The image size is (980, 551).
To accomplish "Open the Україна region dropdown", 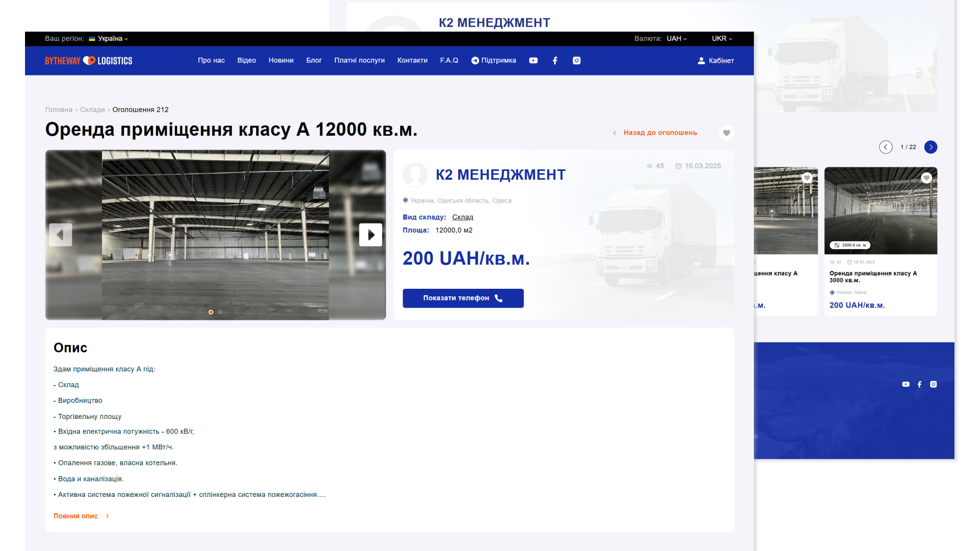I will 108,39.
